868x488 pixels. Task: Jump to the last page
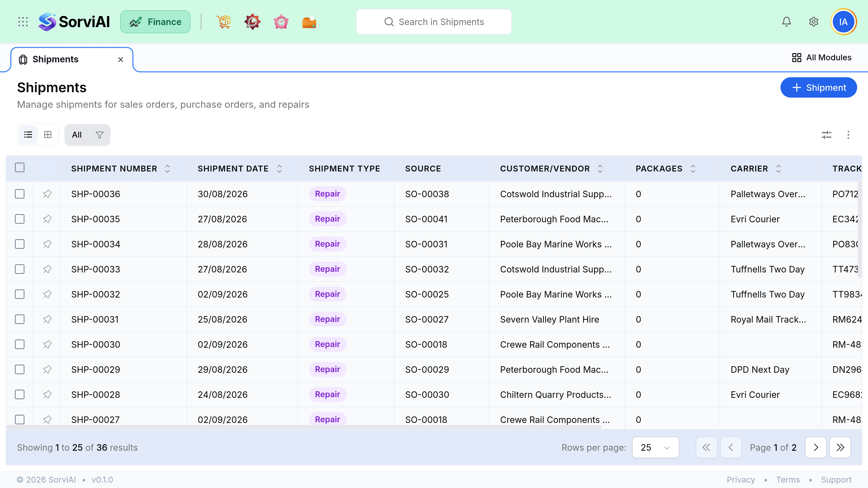pyautogui.click(x=840, y=448)
